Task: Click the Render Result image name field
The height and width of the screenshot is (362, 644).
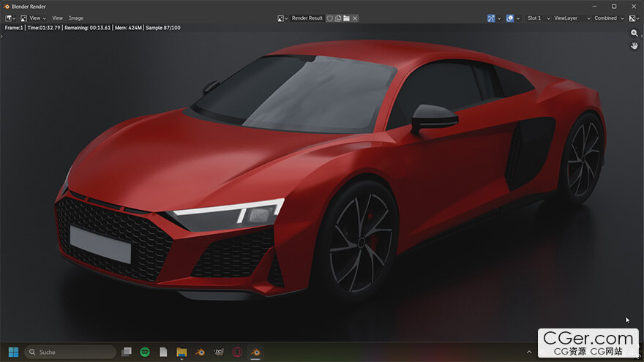Action: point(307,18)
